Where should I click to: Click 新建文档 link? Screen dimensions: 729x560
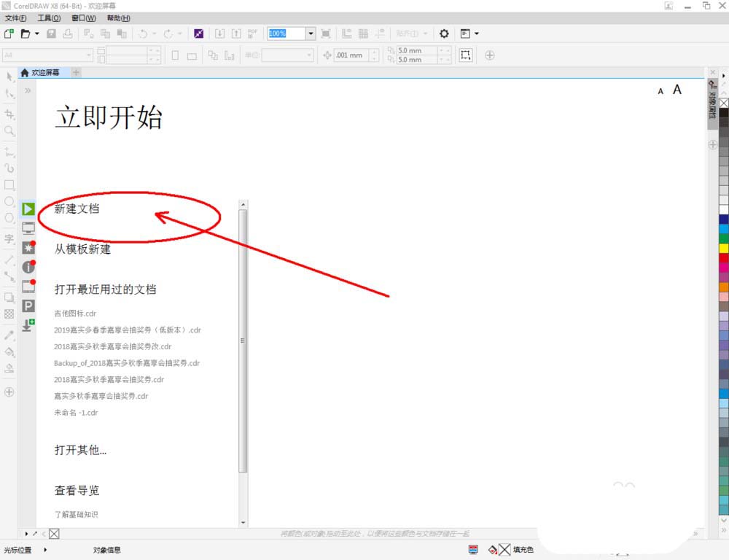(77, 209)
